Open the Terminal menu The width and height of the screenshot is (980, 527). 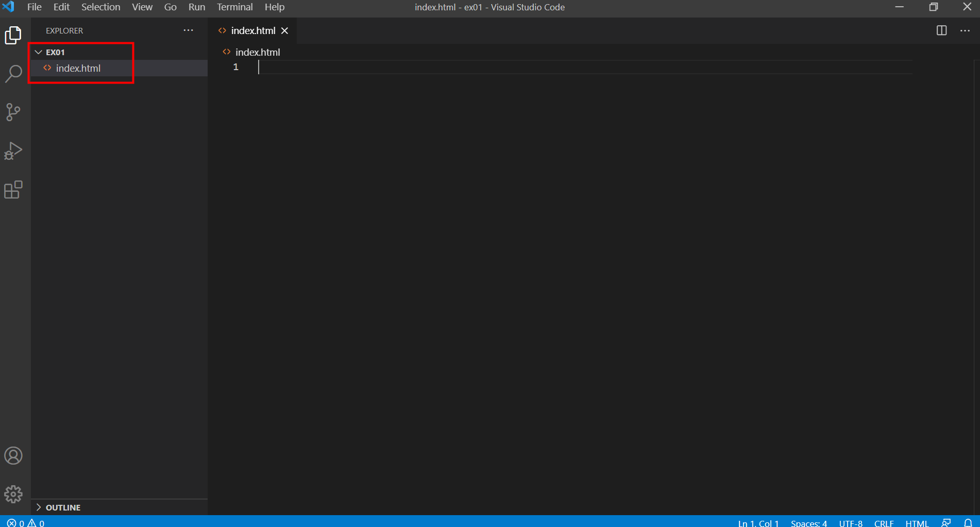tap(234, 7)
